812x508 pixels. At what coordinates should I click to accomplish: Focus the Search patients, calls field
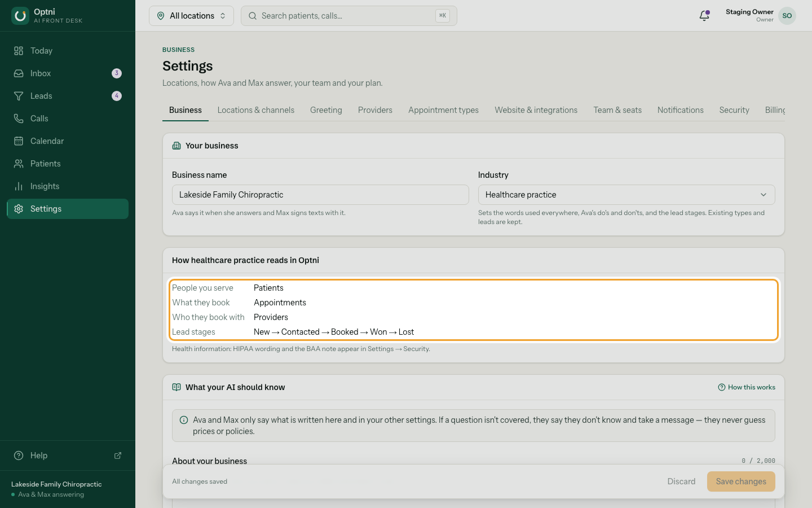(x=349, y=16)
